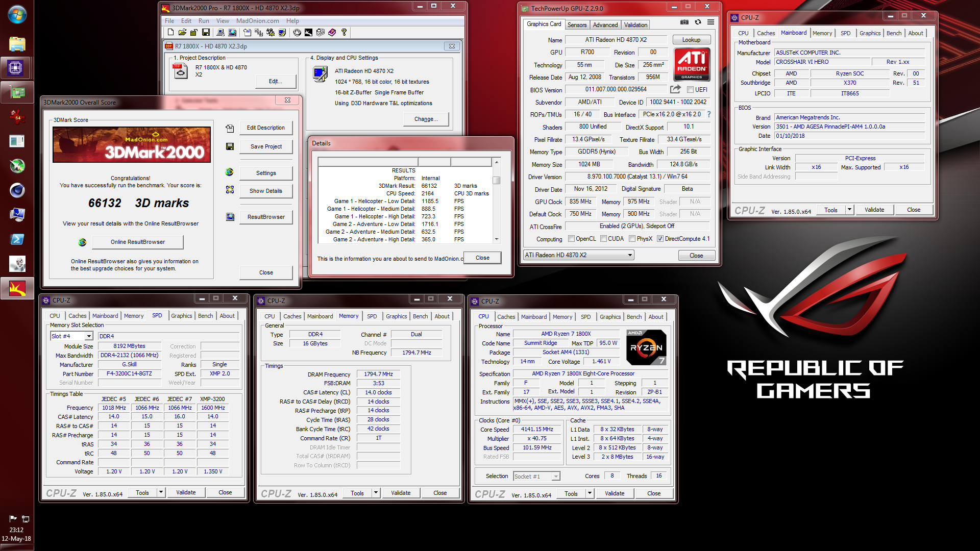Click the black benchmark run icon in 3DMark2000 toolbar
Viewport: 980px width, 551px height.
[x=308, y=33]
